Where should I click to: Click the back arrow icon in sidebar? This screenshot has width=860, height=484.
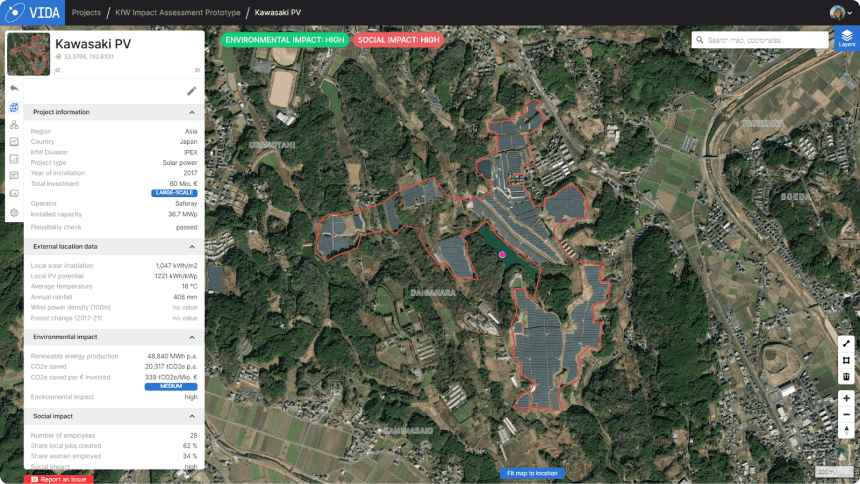coord(14,89)
